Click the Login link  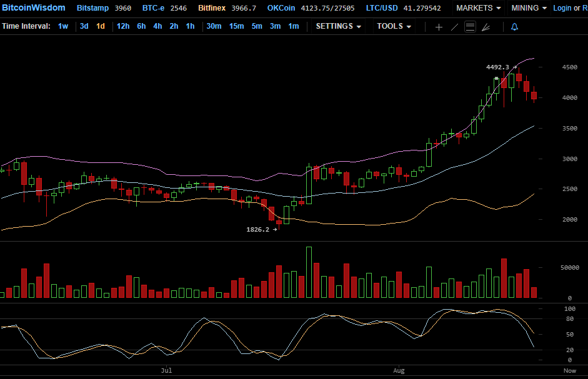(x=562, y=8)
